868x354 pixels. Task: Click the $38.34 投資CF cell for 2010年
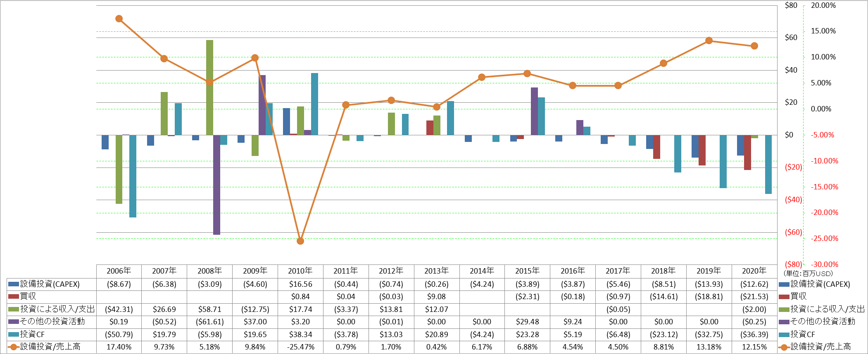300,335
